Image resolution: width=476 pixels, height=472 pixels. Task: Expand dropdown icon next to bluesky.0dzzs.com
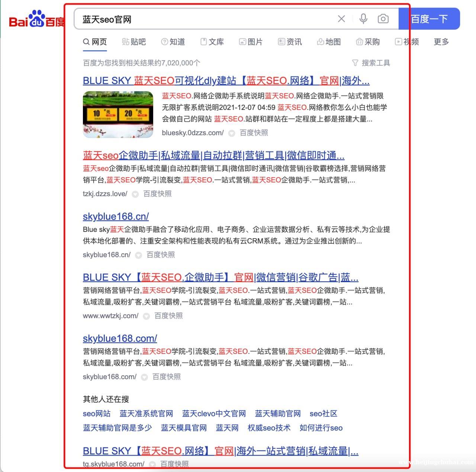pyautogui.click(x=232, y=133)
